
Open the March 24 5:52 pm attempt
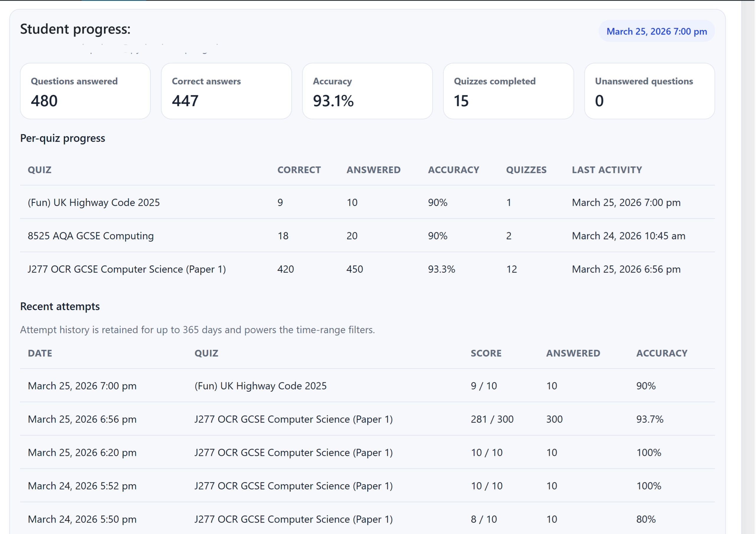[82, 486]
